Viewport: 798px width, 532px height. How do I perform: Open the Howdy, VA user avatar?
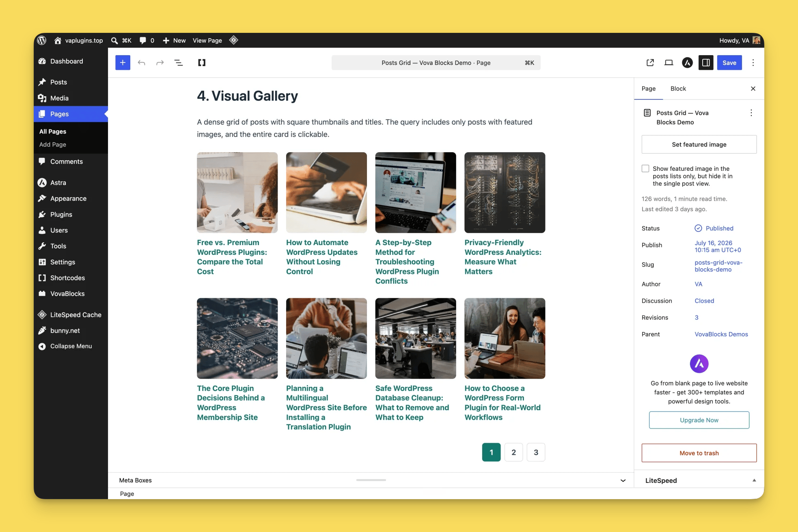click(x=756, y=40)
